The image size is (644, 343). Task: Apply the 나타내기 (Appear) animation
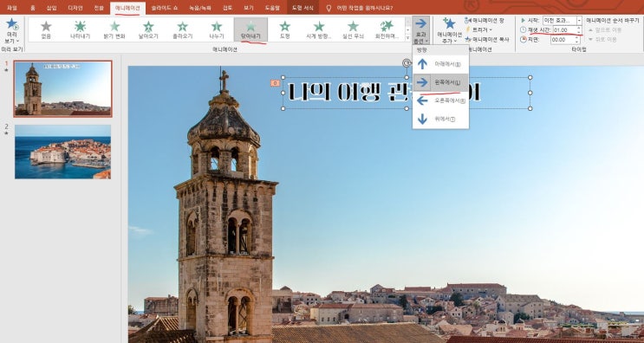click(x=80, y=29)
